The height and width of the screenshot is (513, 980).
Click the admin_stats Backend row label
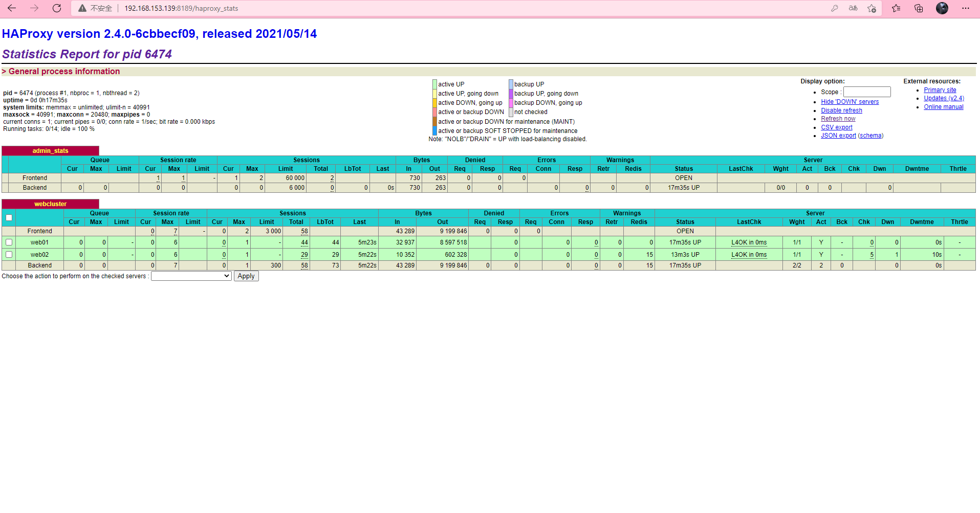click(35, 188)
